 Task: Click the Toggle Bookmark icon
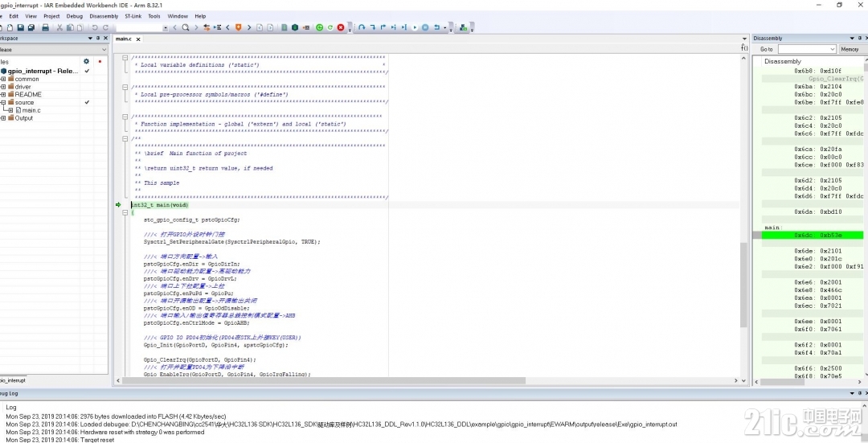click(239, 27)
